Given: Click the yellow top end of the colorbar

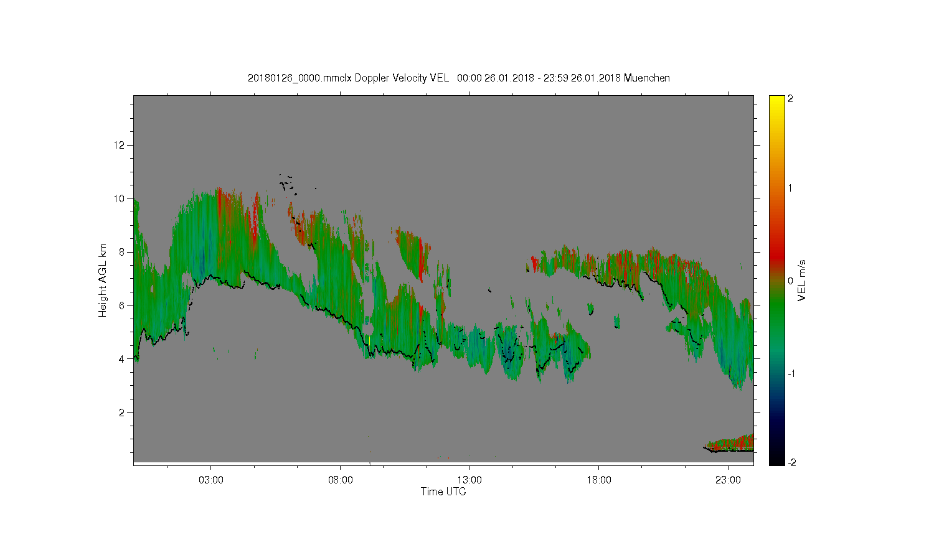Looking at the screenshot, I should point(776,103).
